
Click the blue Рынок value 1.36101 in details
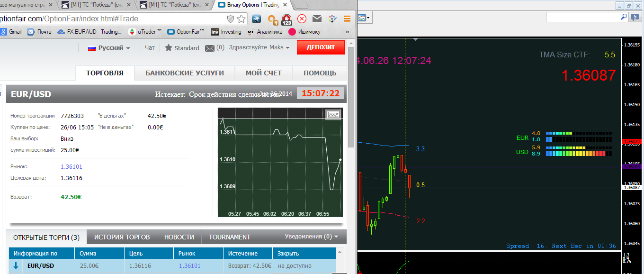[72, 166]
